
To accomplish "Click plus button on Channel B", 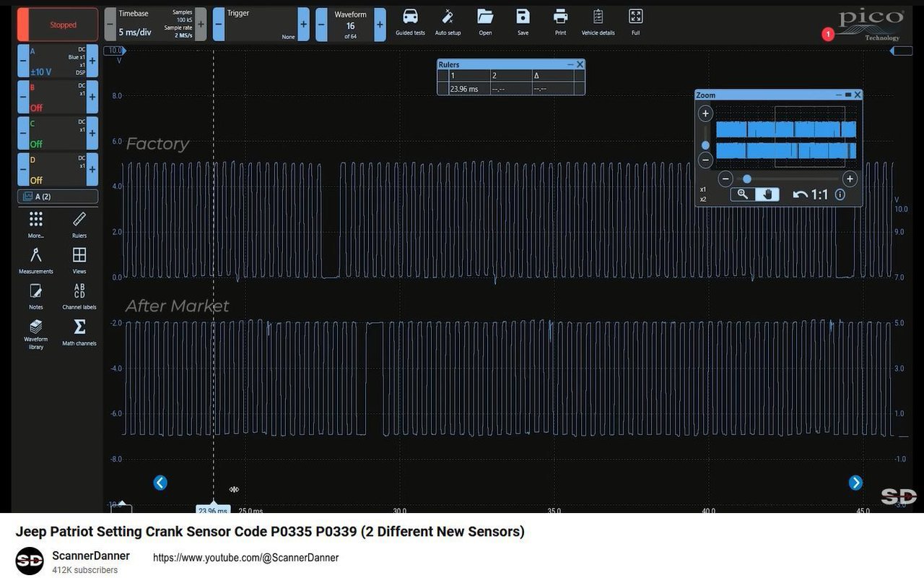I will tap(92, 98).
